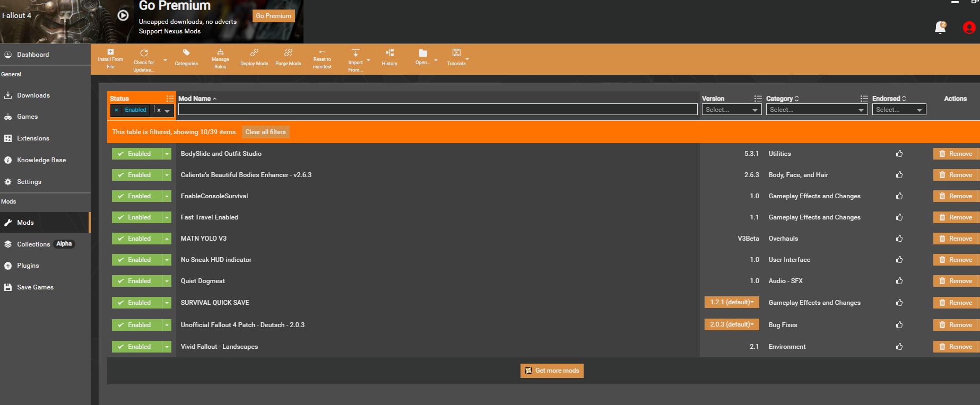Click Status column options list icon
This screenshot has height=405, width=980.
click(x=170, y=99)
